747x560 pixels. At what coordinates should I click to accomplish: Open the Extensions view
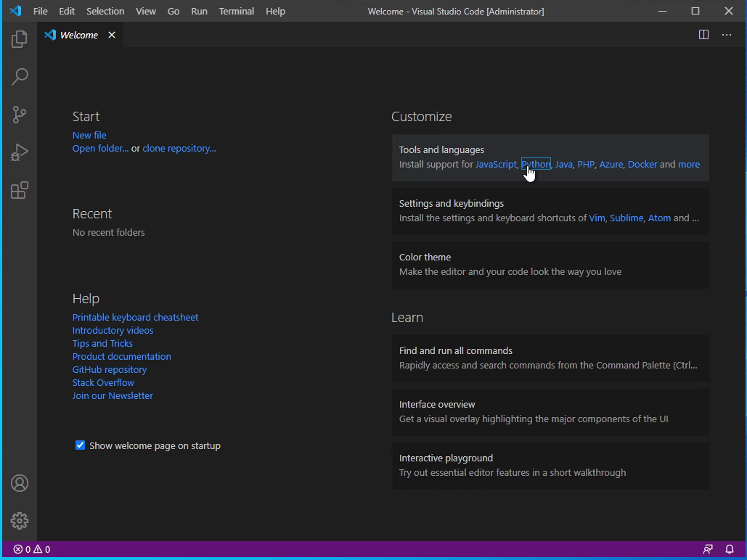20,191
